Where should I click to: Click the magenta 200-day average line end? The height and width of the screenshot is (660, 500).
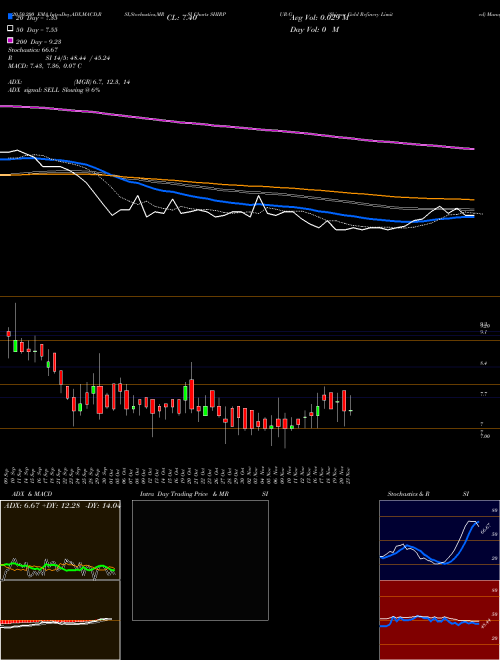click(x=473, y=149)
